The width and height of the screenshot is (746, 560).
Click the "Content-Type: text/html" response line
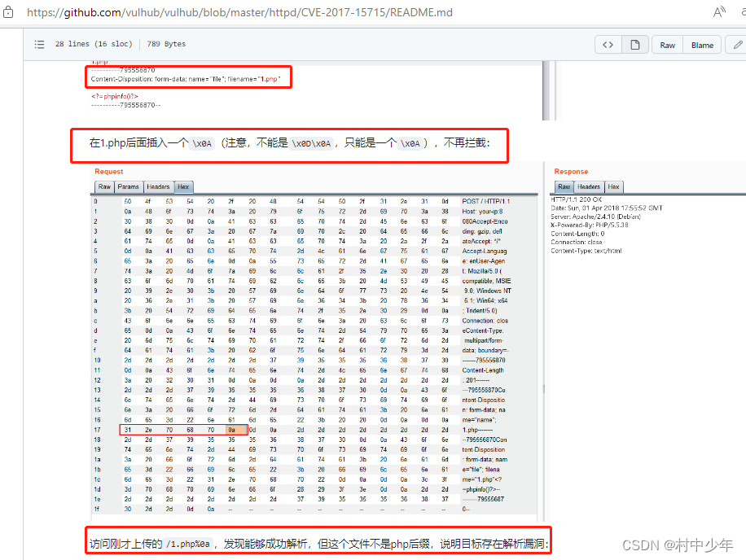pos(586,251)
